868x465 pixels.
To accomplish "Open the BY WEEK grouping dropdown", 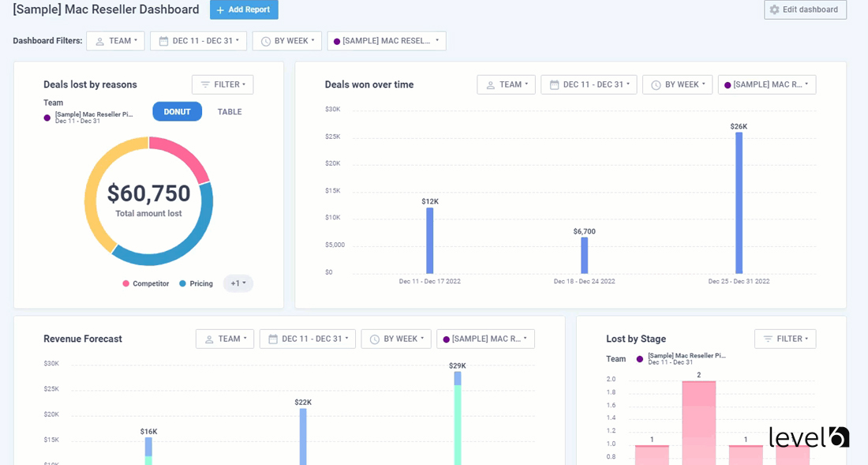I will (x=286, y=40).
